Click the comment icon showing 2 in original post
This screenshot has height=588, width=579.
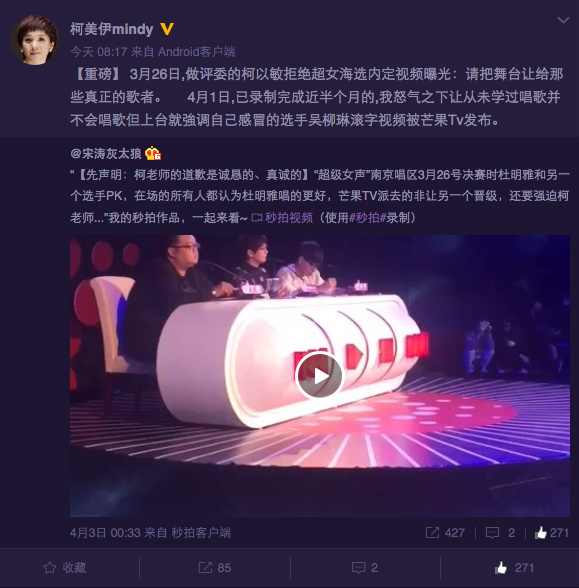point(500,532)
